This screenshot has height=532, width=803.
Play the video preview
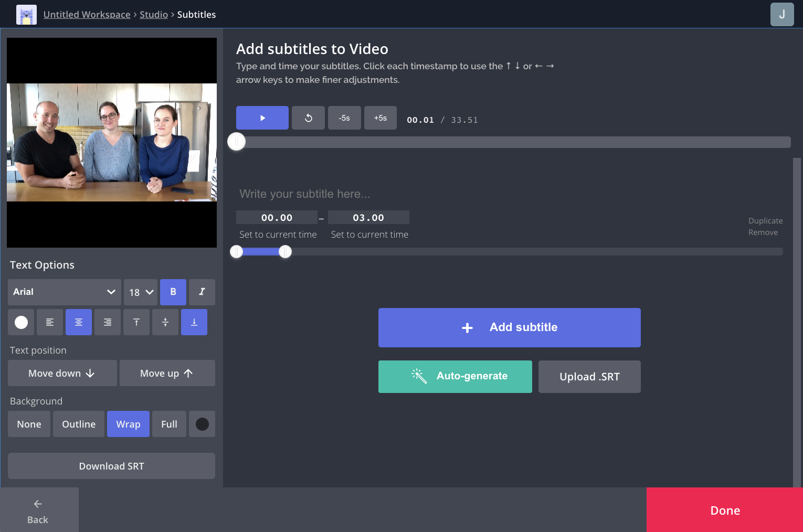pyautogui.click(x=262, y=118)
